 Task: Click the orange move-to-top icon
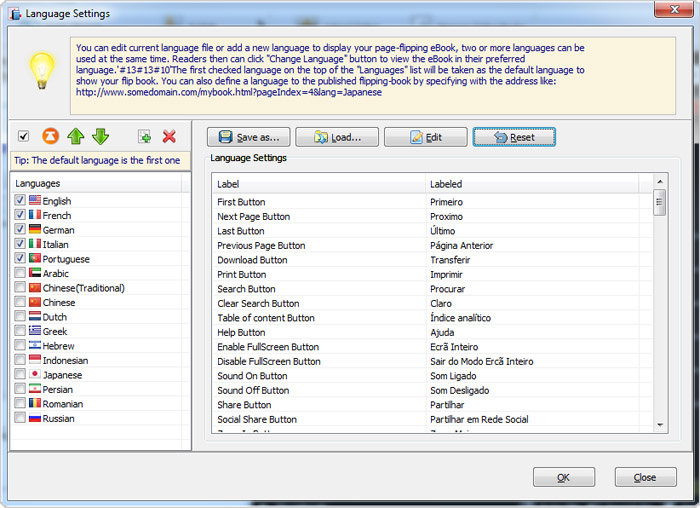pos(51,136)
